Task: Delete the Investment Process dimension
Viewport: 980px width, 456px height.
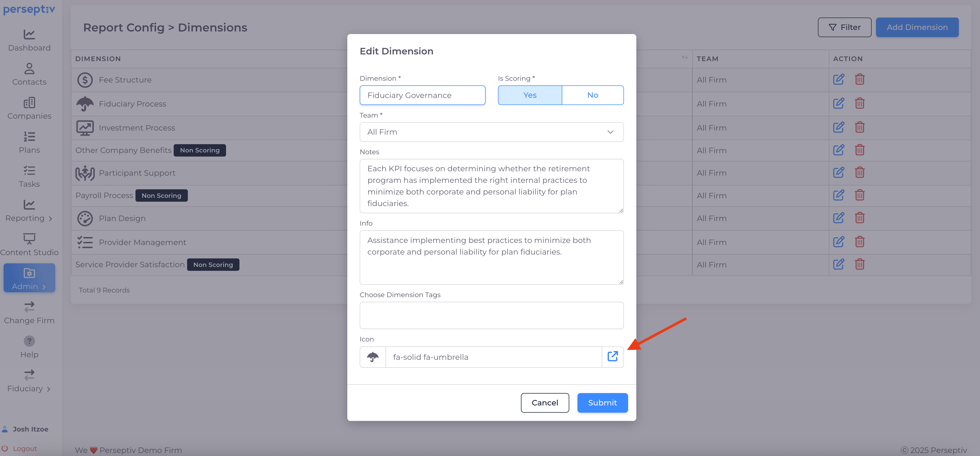Action: coord(859,127)
